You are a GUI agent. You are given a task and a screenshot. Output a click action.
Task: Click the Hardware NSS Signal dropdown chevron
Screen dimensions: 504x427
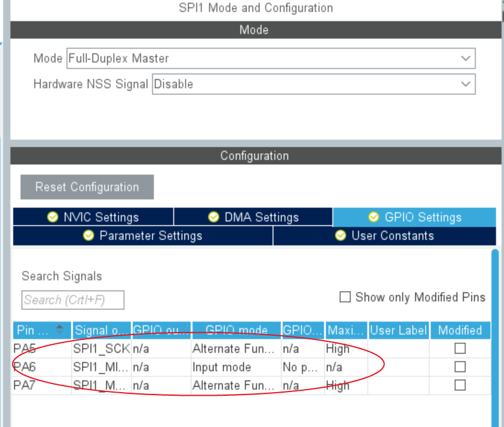pyautogui.click(x=467, y=84)
